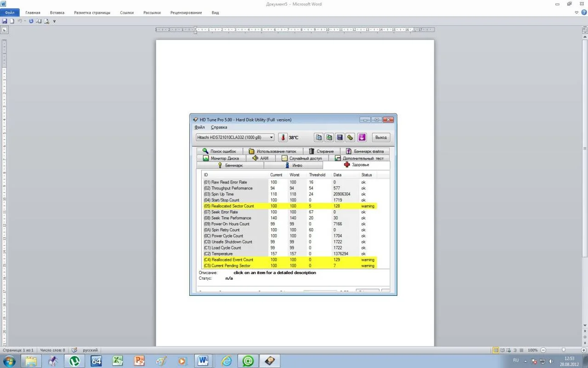588x368 pixels.
Task: Open the spelling check status icon
Action: pos(74,350)
